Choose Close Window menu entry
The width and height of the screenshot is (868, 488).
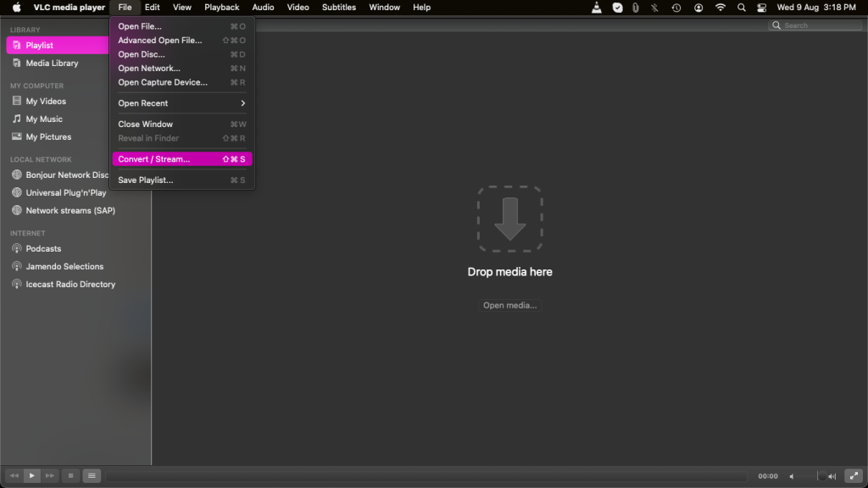[x=182, y=125]
